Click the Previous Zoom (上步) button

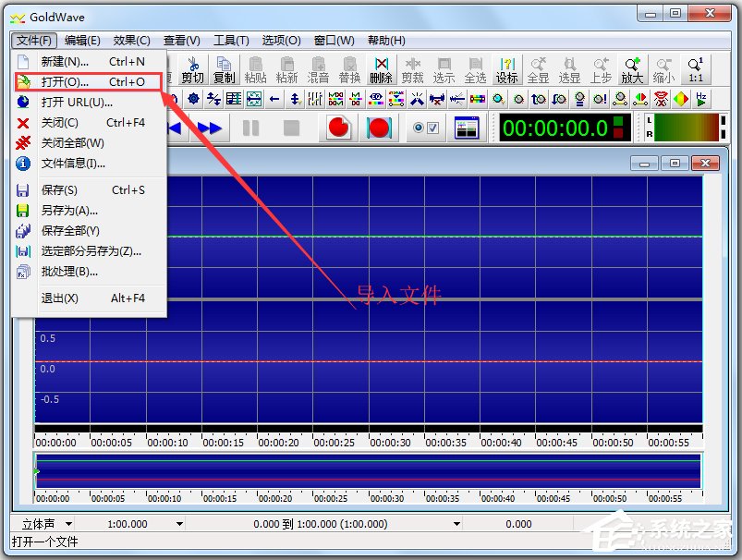[601, 69]
